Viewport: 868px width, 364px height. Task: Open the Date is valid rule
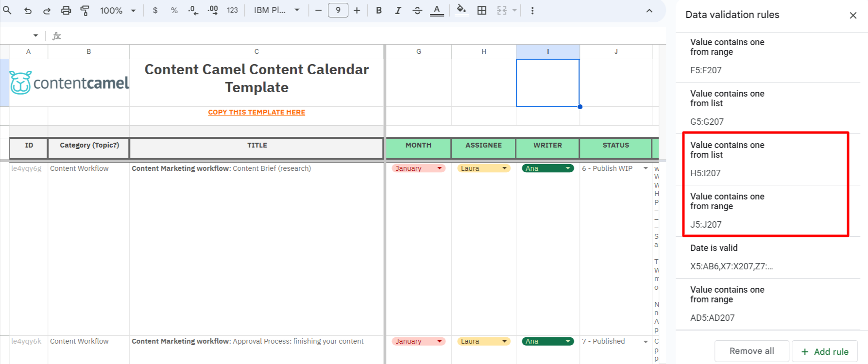tap(768, 257)
